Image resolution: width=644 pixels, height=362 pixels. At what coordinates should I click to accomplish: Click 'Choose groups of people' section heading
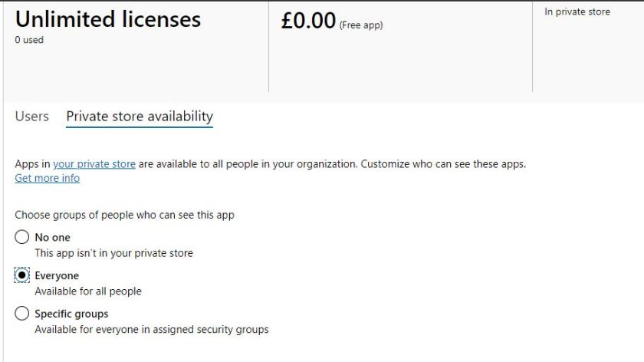[x=124, y=215]
